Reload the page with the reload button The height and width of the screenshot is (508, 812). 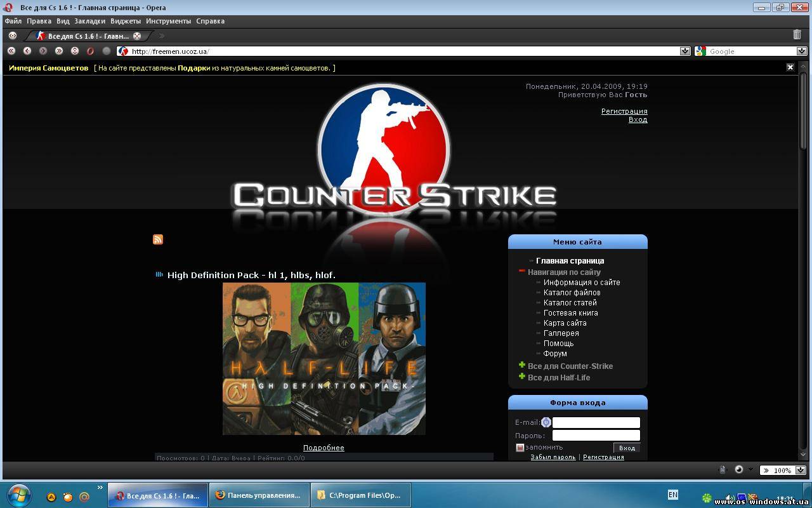pos(75,51)
